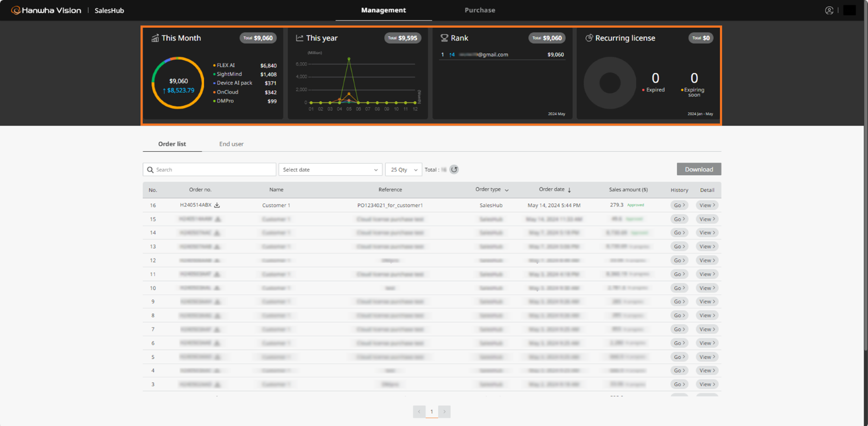Click download icon in row 10
The height and width of the screenshot is (426, 868).
217,288
